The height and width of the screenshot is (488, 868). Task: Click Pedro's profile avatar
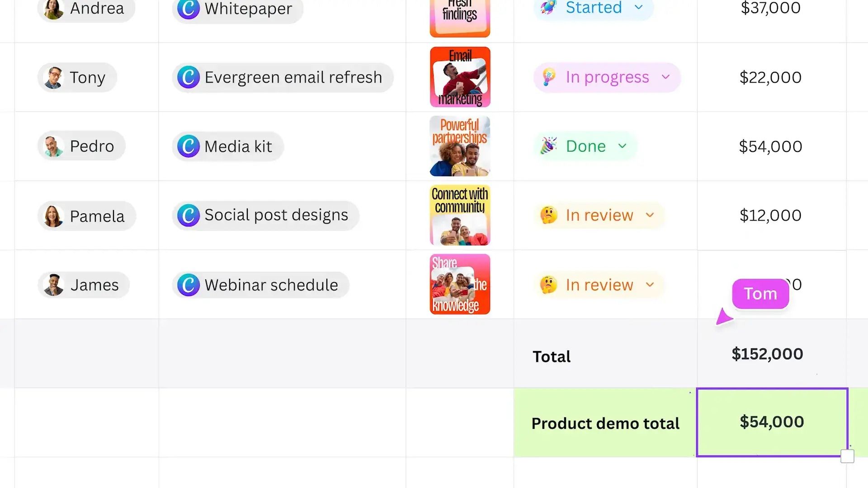tap(54, 146)
